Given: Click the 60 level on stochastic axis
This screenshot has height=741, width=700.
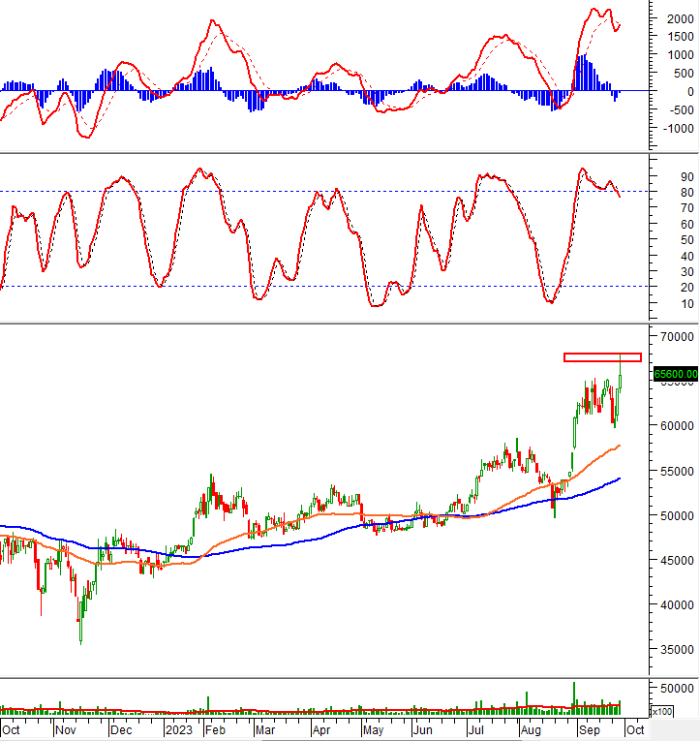Looking at the screenshot, I should (x=686, y=224).
